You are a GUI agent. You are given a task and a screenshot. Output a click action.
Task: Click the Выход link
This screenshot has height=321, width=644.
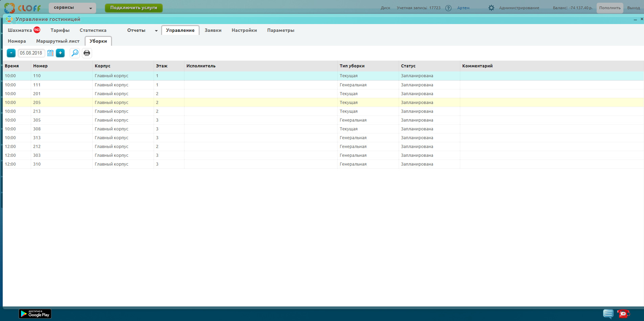(x=634, y=8)
